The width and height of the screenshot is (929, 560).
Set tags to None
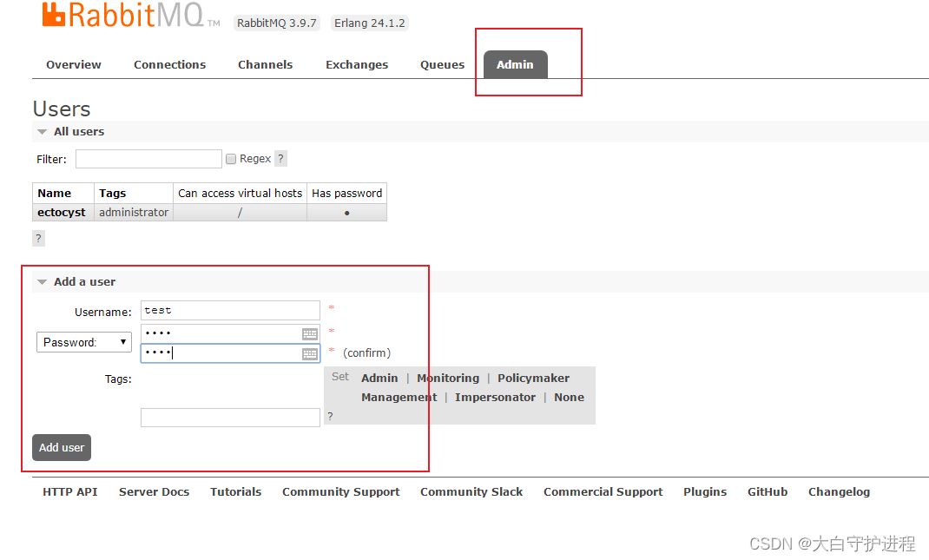(569, 397)
